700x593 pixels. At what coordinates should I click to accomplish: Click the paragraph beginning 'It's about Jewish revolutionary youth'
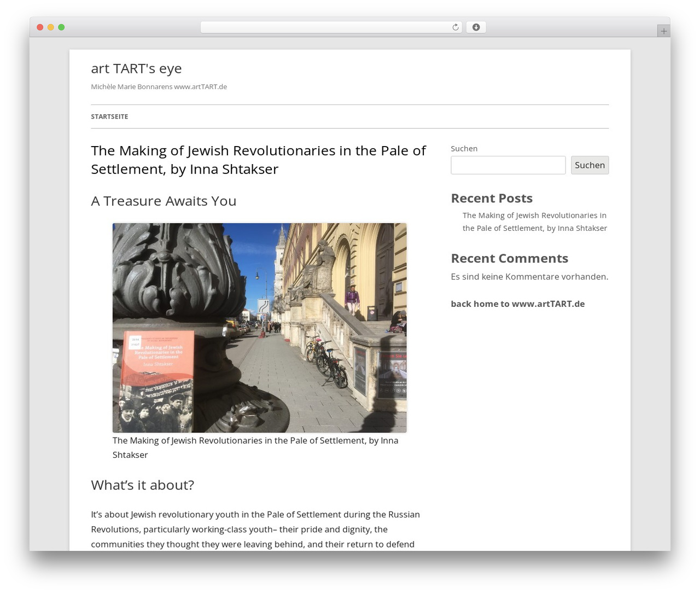[255, 529]
